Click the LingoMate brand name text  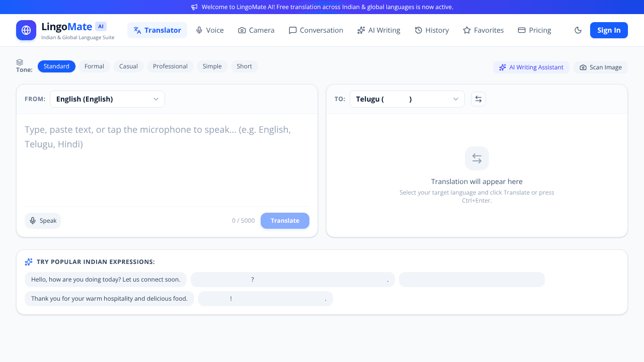point(66,27)
